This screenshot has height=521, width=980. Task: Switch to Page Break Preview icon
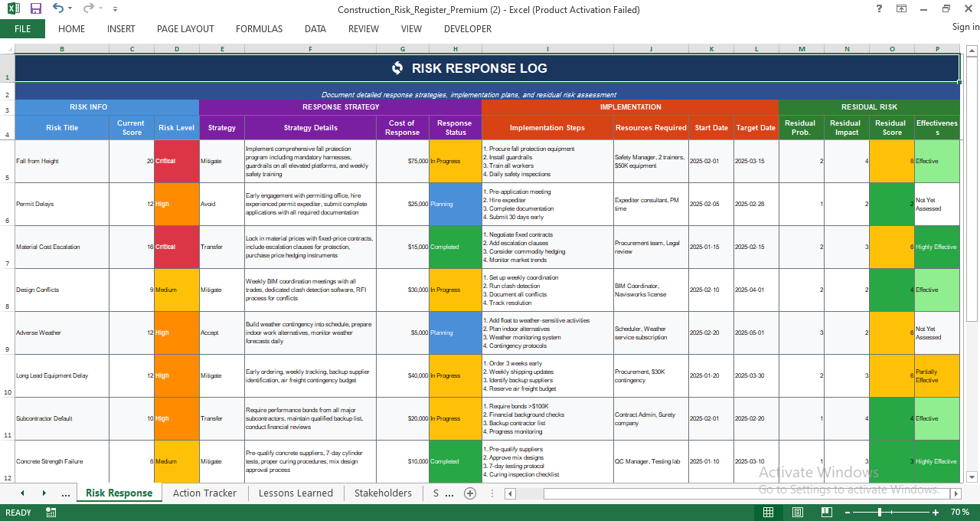pos(826,513)
